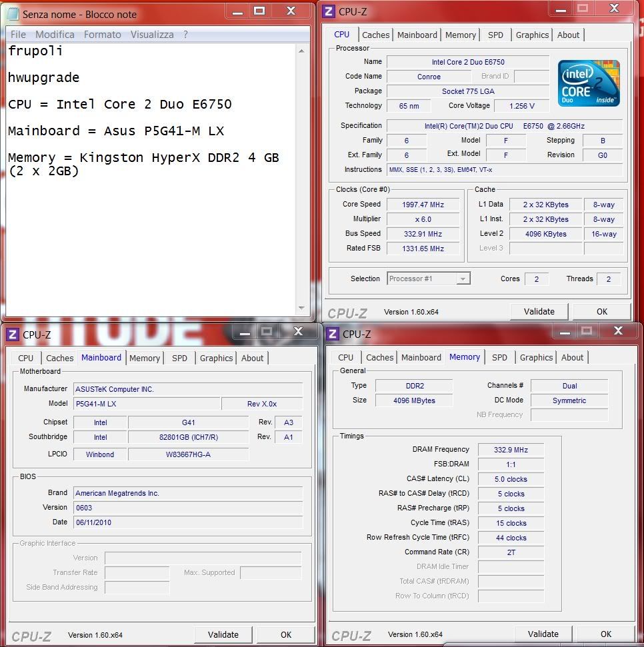This screenshot has width=644, height=647.
Task: Click the Notepad document icon in title bar
Action: (13, 14)
